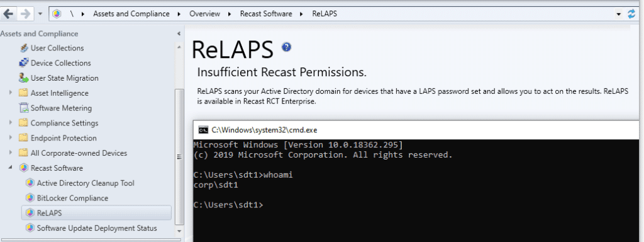Open Device Collections node
The height and width of the screenshot is (242, 644).
coord(61,63)
